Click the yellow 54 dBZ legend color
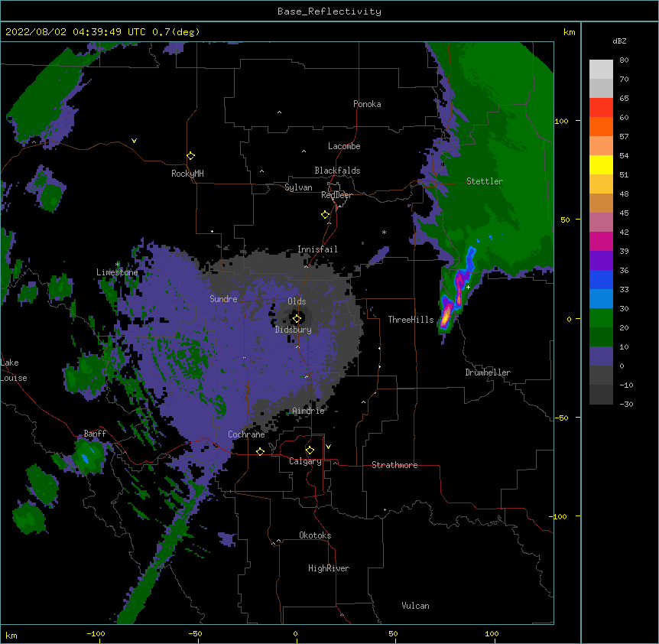Screen dimensions: 659x644 click(601, 164)
